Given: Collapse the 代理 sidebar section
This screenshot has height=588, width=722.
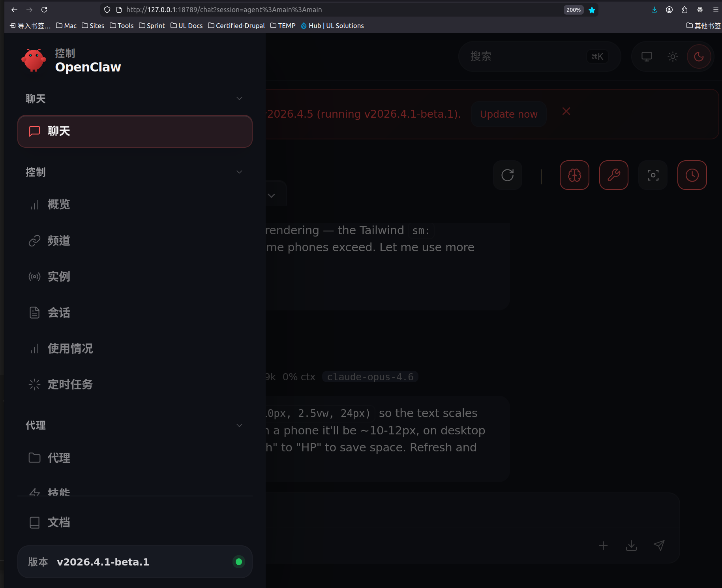Looking at the screenshot, I should coord(239,425).
